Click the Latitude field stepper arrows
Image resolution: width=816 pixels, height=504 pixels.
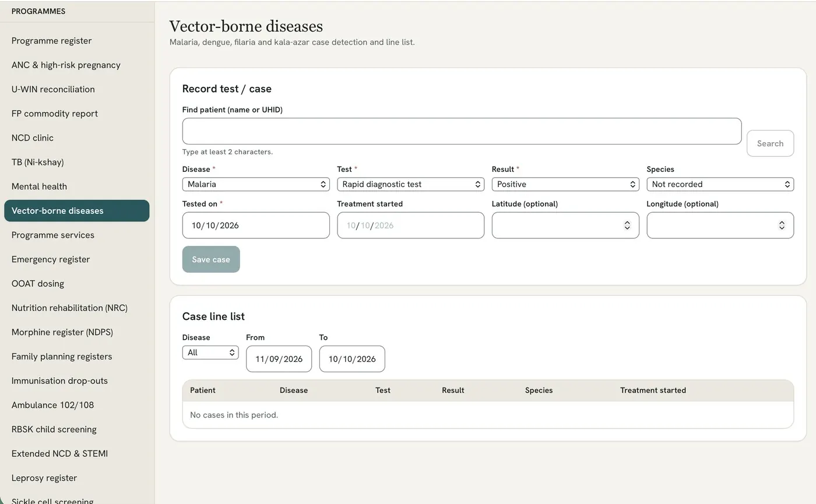pyautogui.click(x=627, y=225)
